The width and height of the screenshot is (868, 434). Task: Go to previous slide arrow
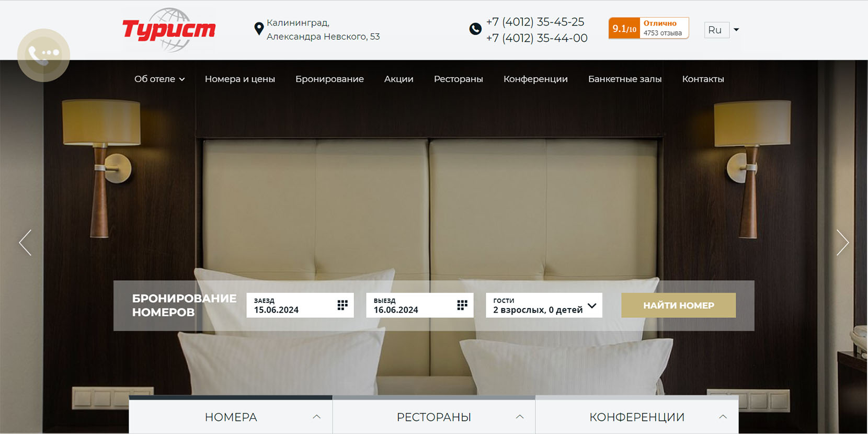click(x=25, y=243)
